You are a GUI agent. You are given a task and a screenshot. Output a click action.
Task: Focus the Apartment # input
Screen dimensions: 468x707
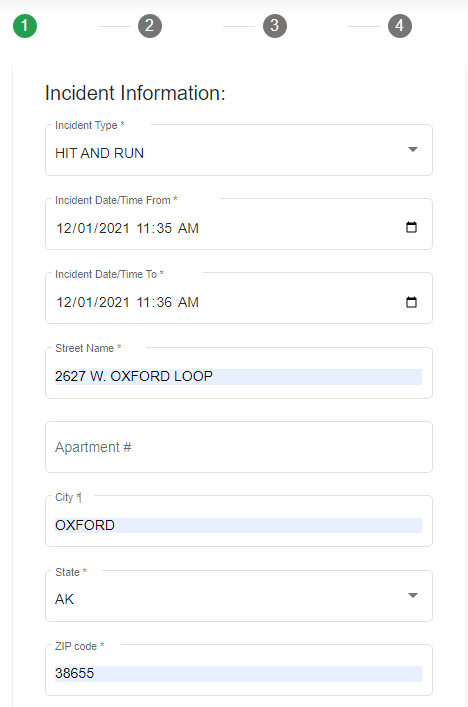[x=239, y=447]
